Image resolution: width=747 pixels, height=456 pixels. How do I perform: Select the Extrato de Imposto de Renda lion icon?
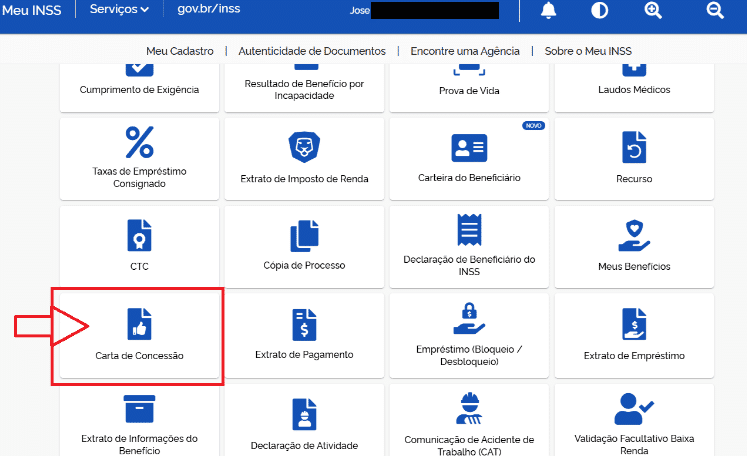[x=304, y=148]
